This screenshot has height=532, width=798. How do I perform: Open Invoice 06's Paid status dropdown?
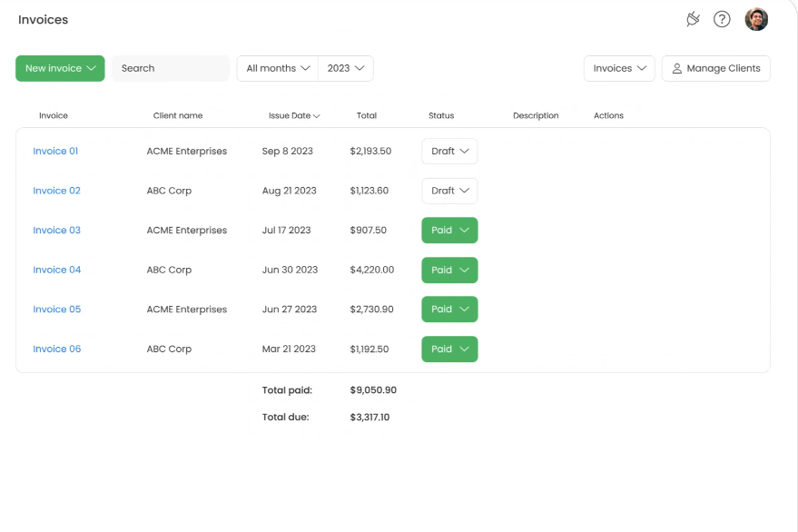[449, 349]
